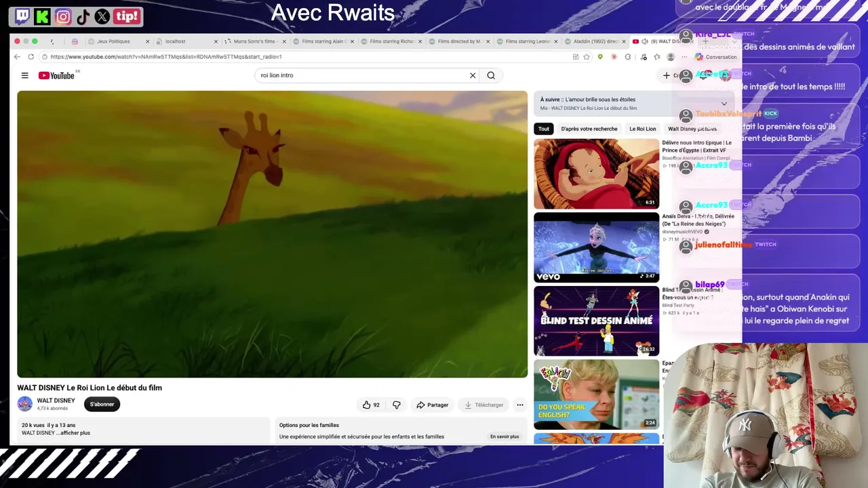Click the TikTok icon in the overlay
Screen dimensions: 868x488
click(83, 16)
